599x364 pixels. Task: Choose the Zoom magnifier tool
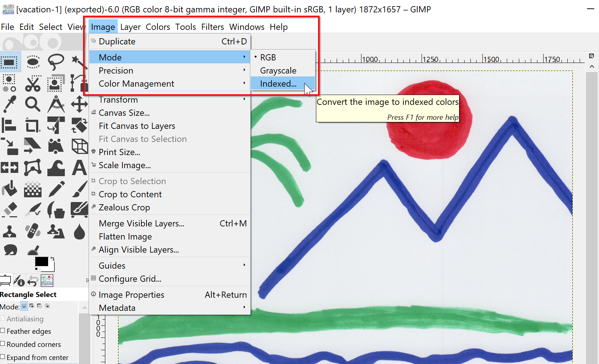[x=33, y=104]
